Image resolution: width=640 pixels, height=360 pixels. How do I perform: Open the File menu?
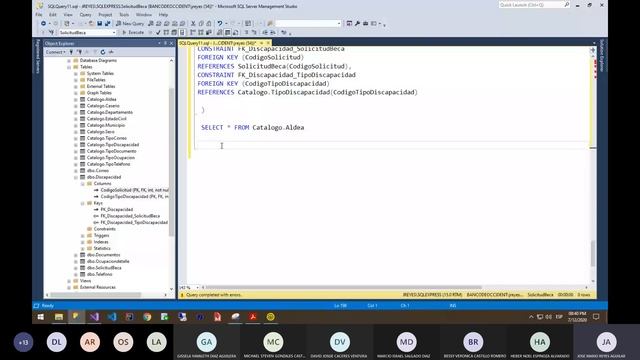click(39, 15)
